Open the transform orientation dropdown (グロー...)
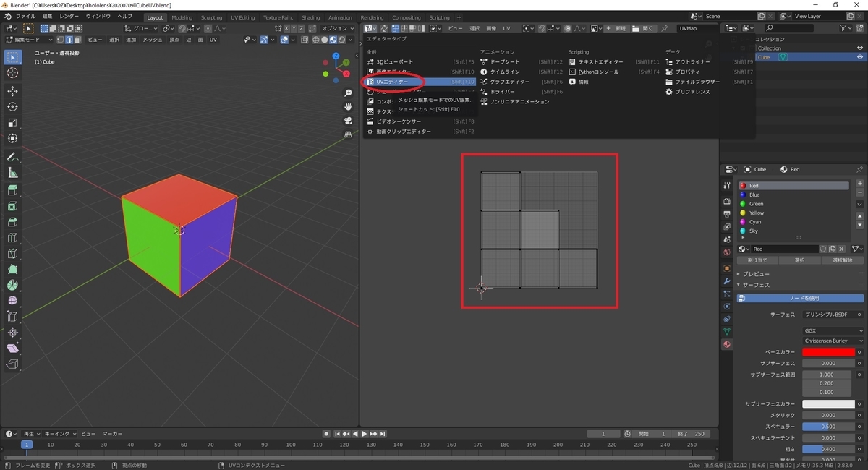The height and width of the screenshot is (470, 868). point(140,28)
